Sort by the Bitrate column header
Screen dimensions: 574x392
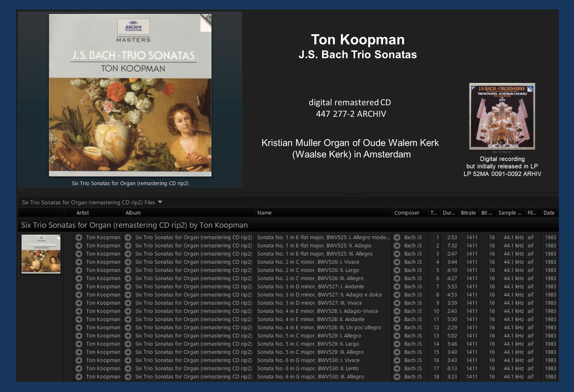[468, 213]
